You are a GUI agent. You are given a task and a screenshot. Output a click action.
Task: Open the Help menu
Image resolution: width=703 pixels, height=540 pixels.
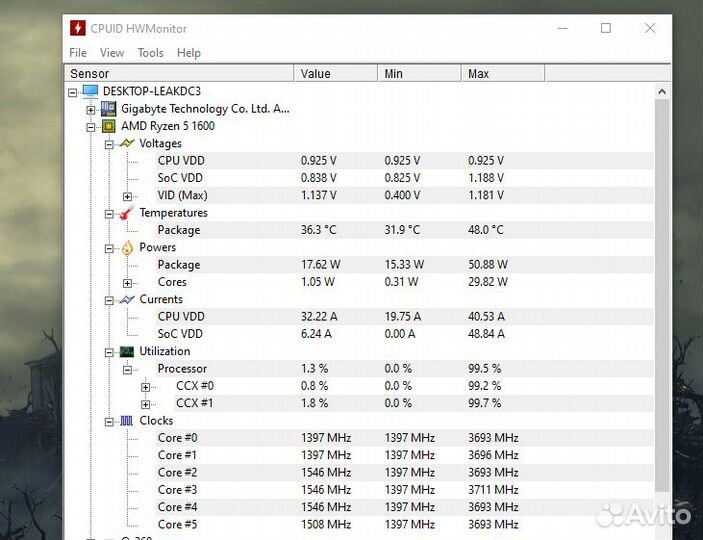[189, 53]
